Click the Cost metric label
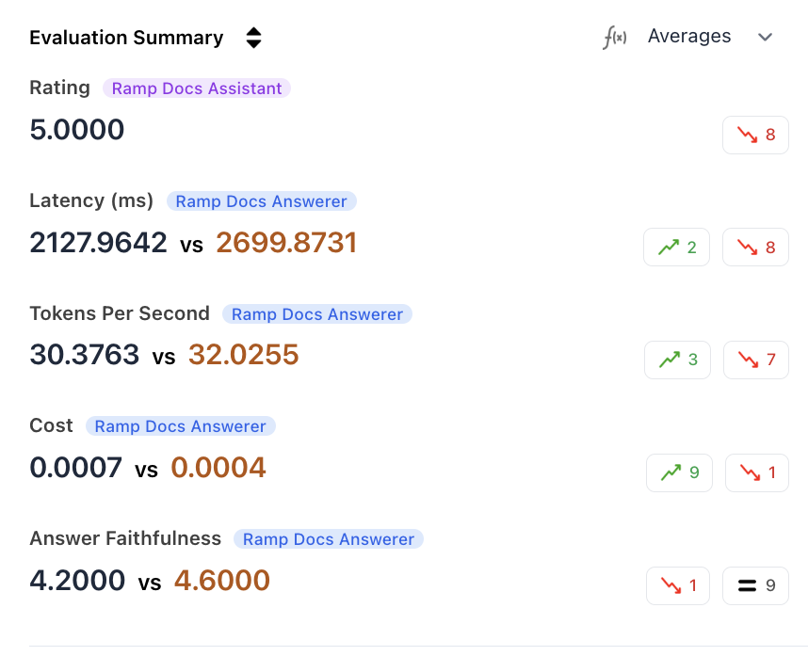 [51, 425]
